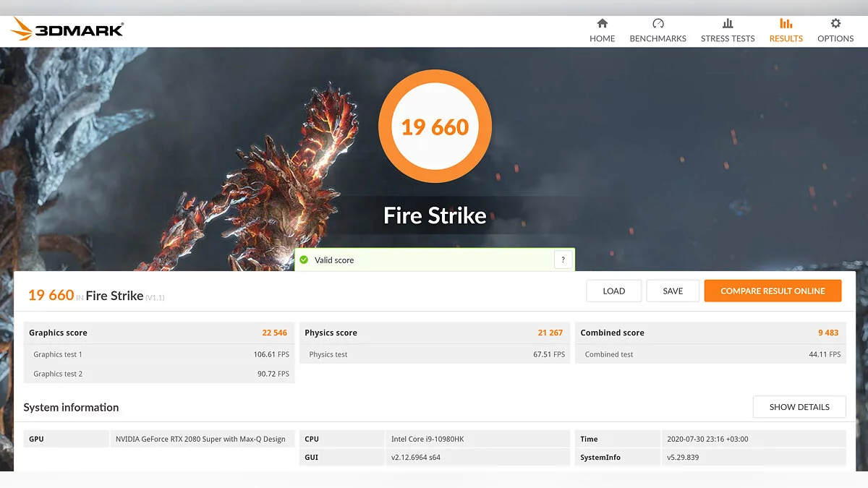The height and width of the screenshot is (488, 868).
Task: Click the System information heading
Action: [x=71, y=407]
